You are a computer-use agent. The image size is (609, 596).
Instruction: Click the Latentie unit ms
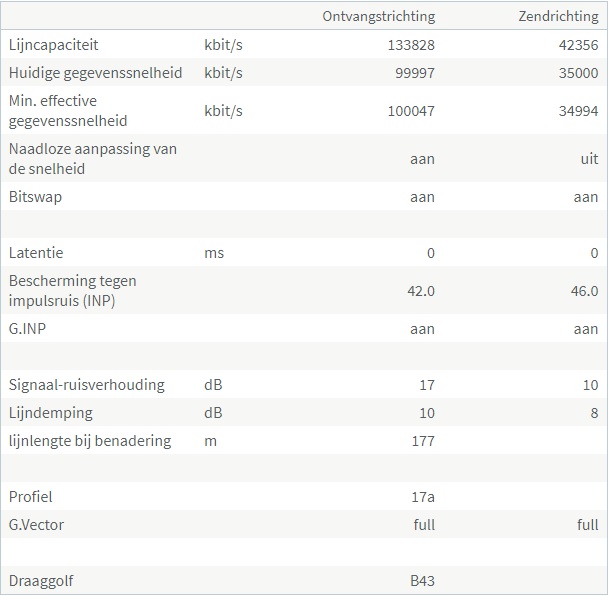(x=214, y=253)
